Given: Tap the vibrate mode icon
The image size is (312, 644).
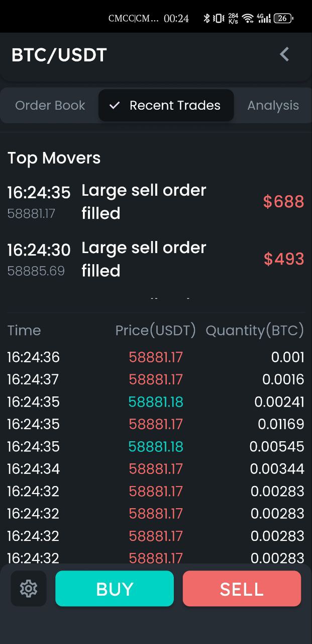Looking at the screenshot, I should click(x=219, y=19).
